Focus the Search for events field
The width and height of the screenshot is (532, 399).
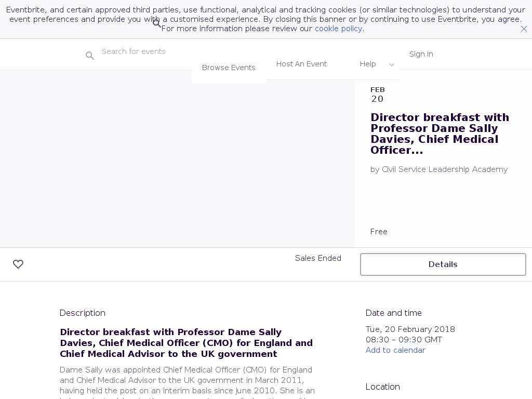[145, 51]
